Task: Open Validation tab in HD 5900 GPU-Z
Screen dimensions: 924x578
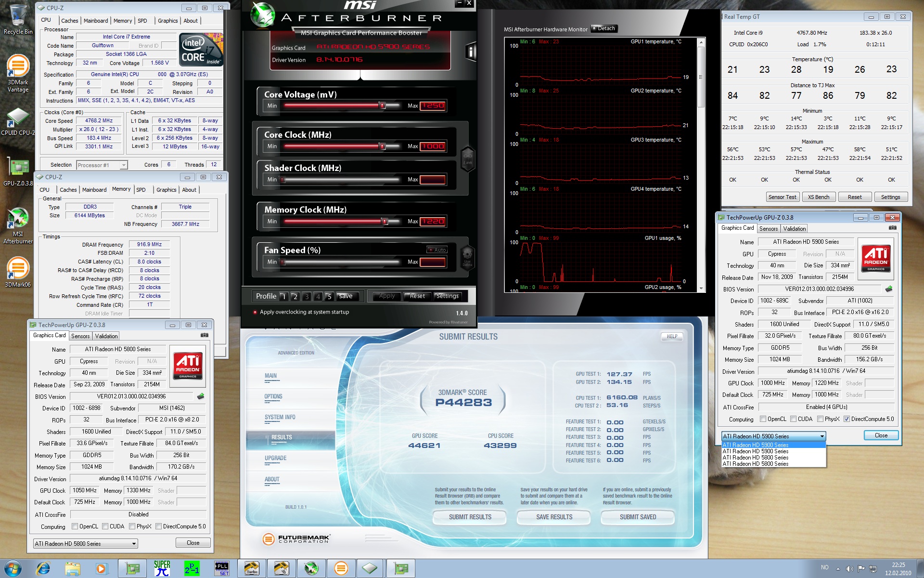Action: click(794, 229)
